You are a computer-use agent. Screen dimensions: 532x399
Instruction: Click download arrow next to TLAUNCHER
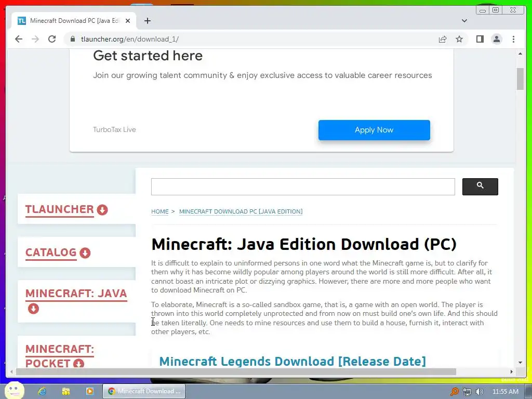(x=102, y=210)
